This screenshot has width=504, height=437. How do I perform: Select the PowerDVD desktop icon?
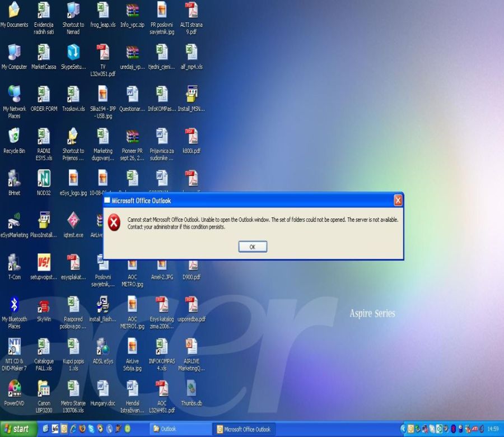tap(14, 393)
